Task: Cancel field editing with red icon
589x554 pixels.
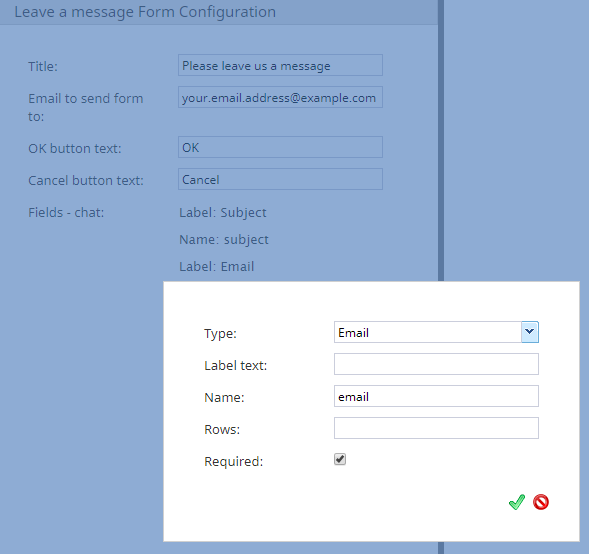Action: pos(541,502)
